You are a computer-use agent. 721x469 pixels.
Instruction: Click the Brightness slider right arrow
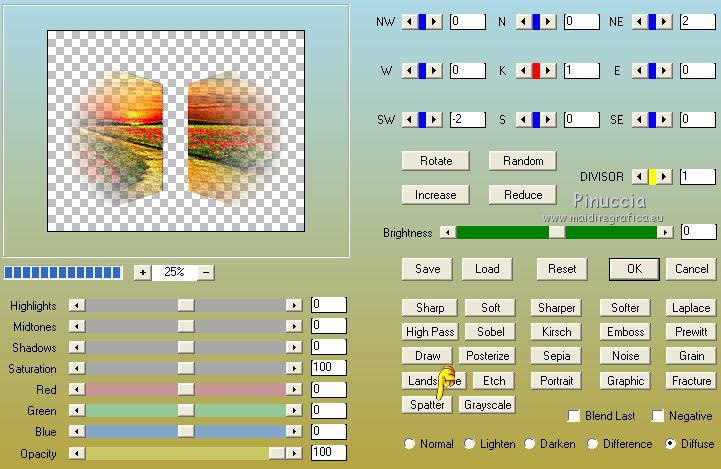(x=665, y=232)
